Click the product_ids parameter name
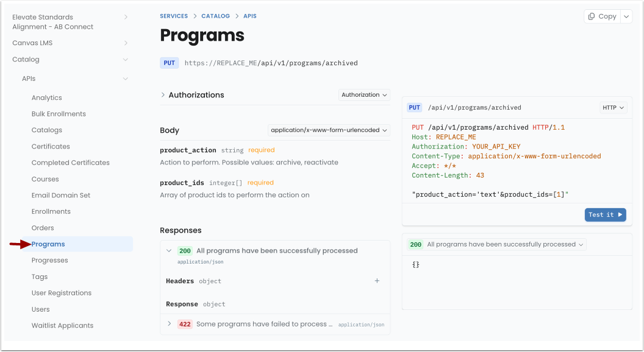The width and height of the screenshot is (644, 352). click(x=182, y=183)
